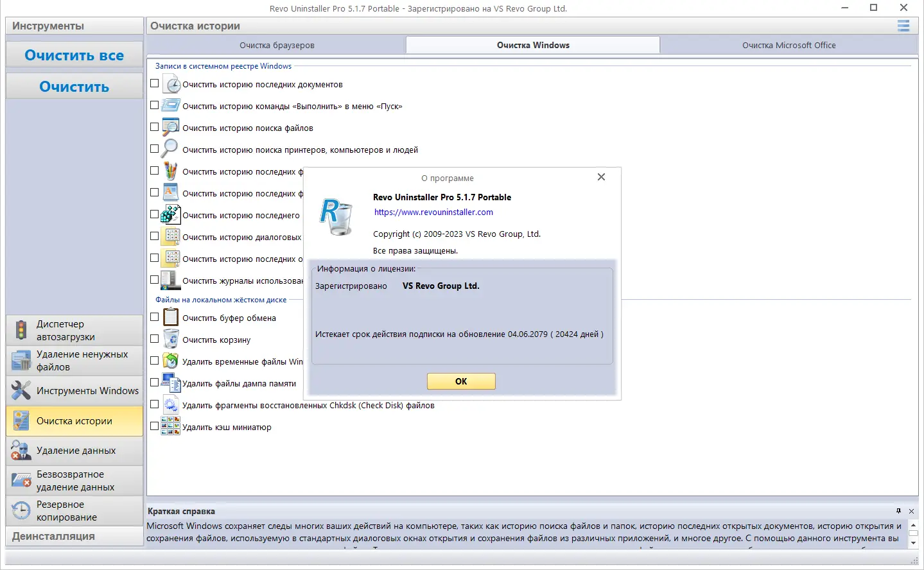Viewport: 924px width, 570px height.
Task: Check the «Очистить журналы использован» checkbox
Action: click(154, 280)
